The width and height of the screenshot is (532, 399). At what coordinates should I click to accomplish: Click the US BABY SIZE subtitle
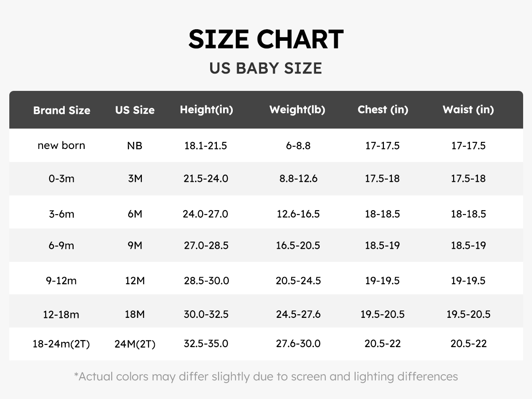(x=266, y=69)
